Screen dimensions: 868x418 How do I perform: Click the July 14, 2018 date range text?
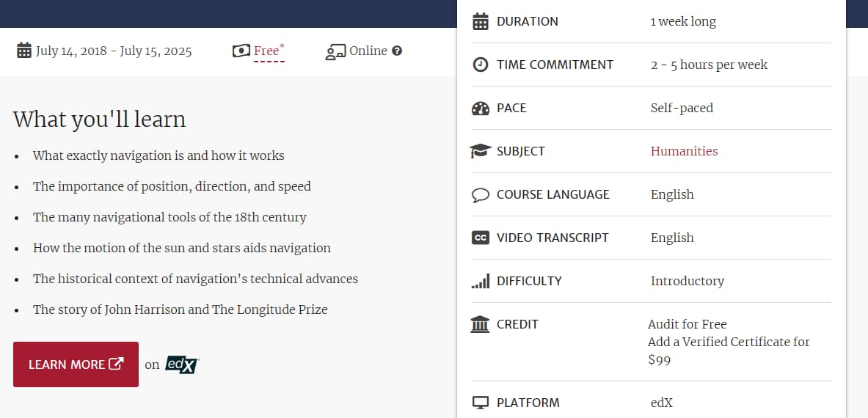tap(114, 51)
